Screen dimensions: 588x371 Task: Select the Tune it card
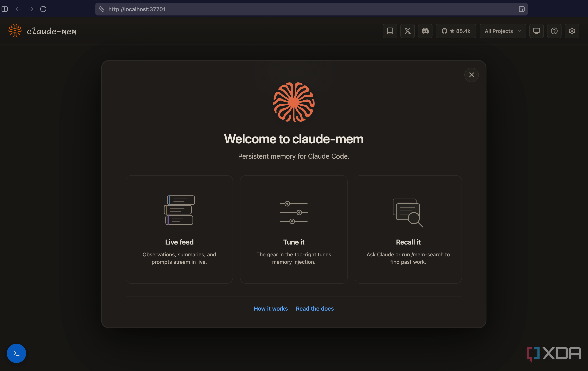294,229
